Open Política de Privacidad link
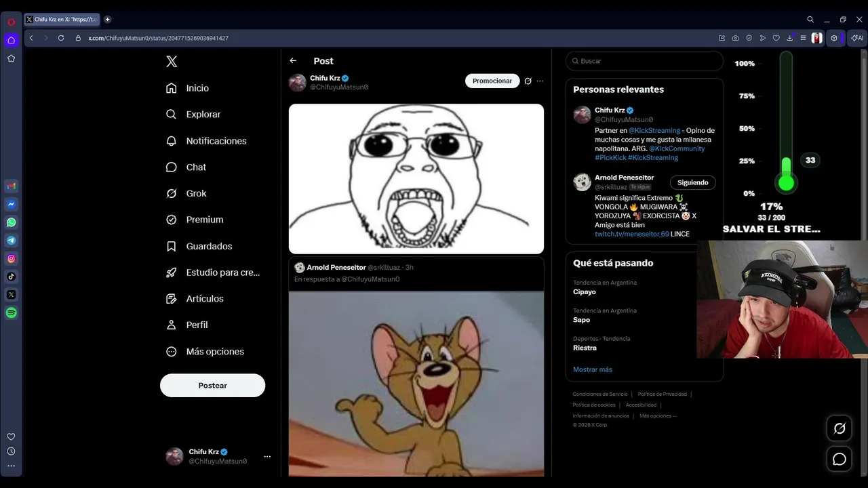The height and width of the screenshot is (488, 868). (x=663, y=394)
